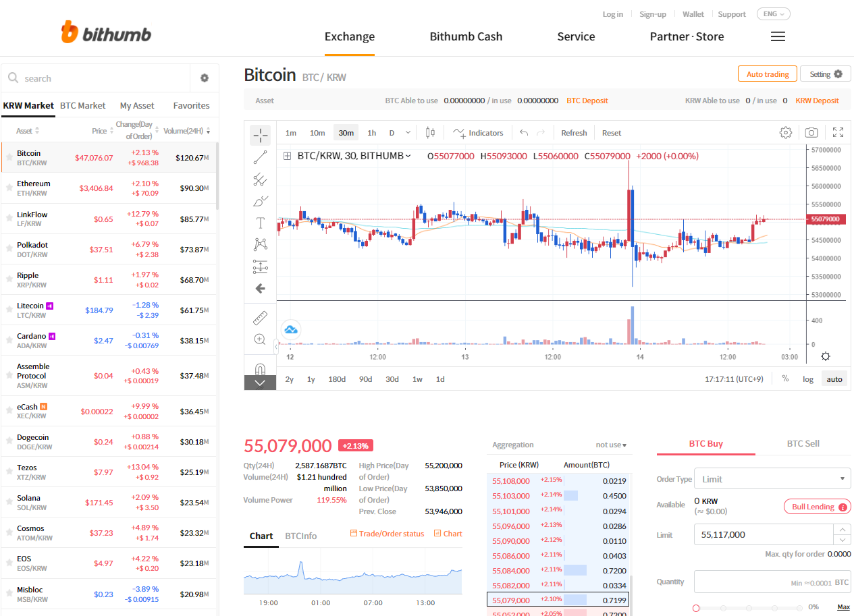Click the chart timezone settings icon
The height and width of the screenshot is (616, 854).
825,356
